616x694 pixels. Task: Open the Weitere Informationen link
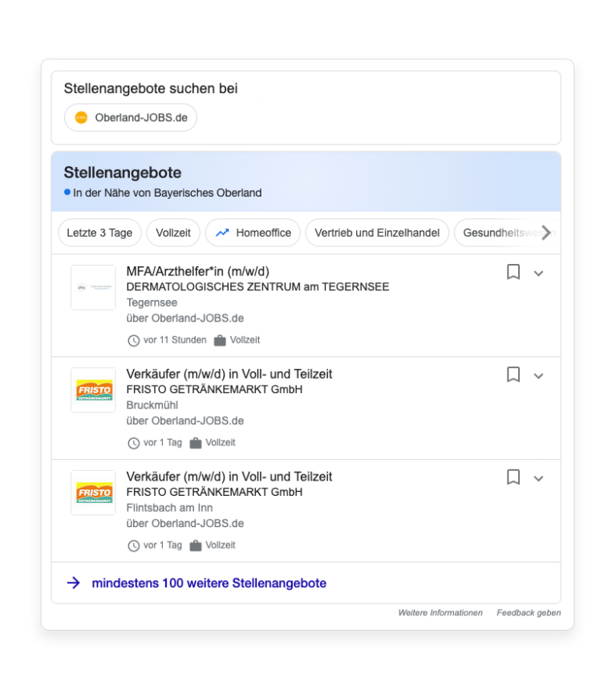tap(440, 613)
